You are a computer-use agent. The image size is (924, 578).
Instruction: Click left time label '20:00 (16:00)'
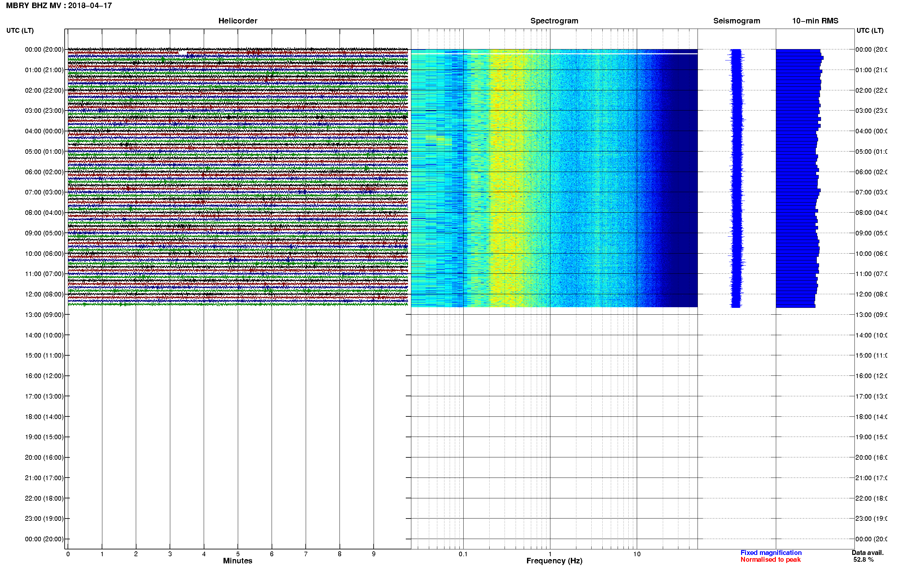coord(44,458)
